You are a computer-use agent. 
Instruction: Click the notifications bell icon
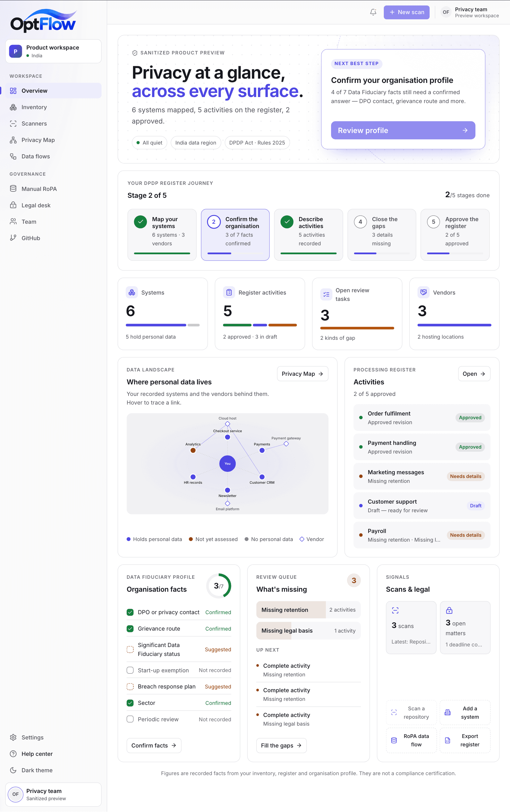[x=373, y=12]
